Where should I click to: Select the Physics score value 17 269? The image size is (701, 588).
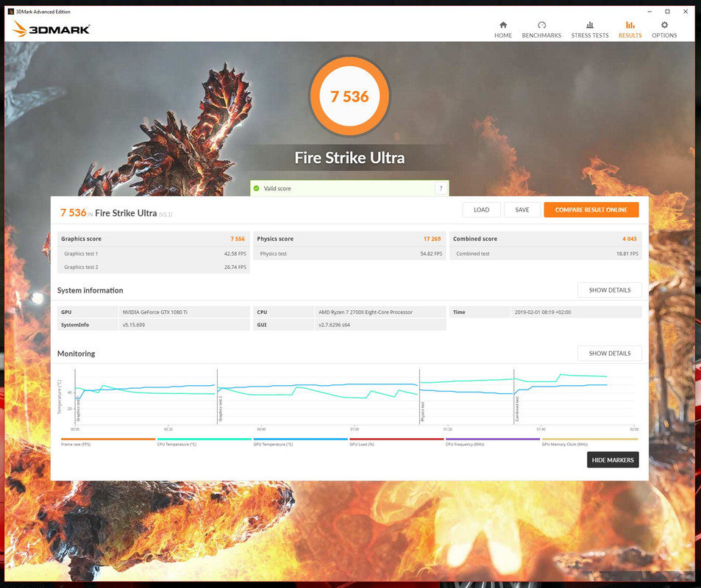click(x=432, y=239)
